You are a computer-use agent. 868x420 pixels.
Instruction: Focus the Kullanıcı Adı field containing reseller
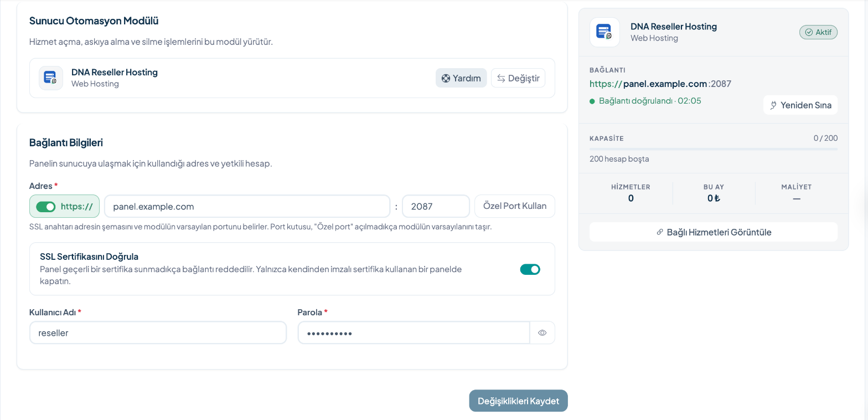(158, 333)
